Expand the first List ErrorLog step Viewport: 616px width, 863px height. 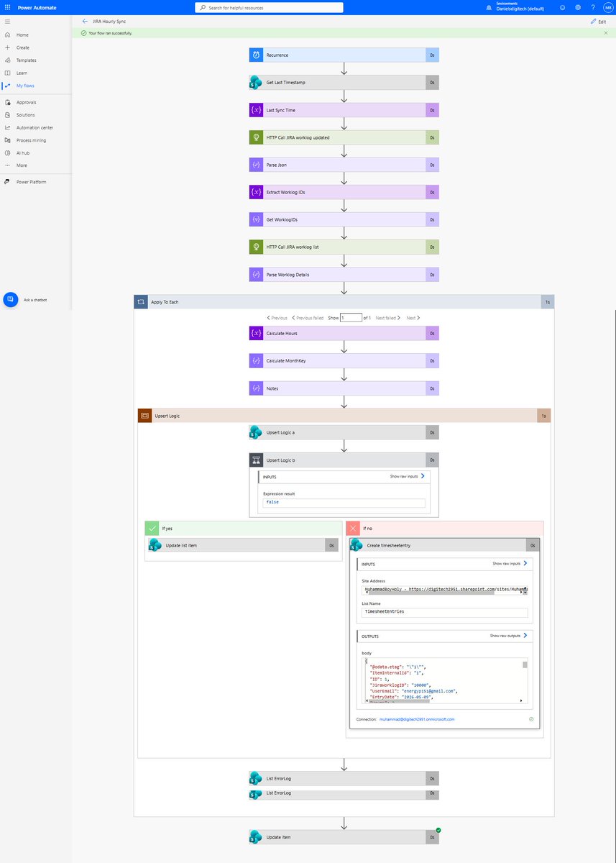click(344, 778)
